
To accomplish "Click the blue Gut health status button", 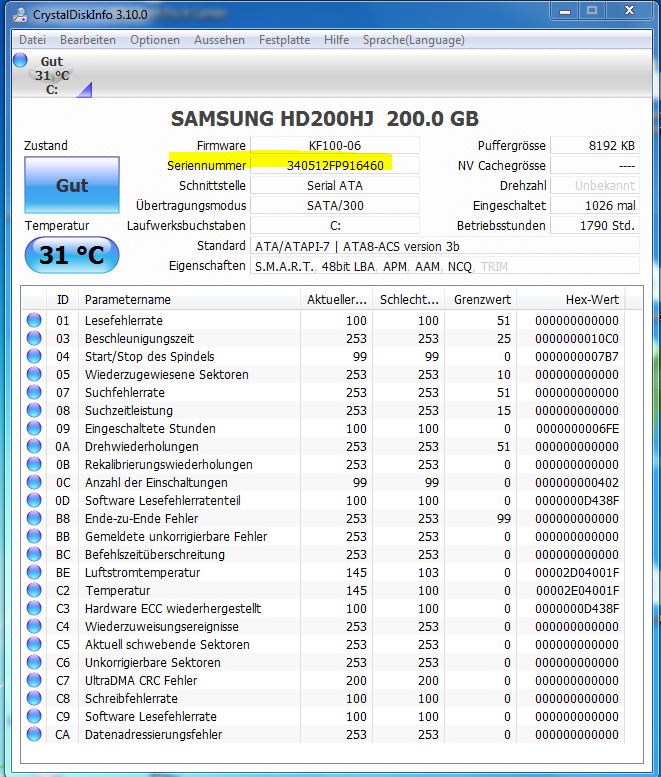I will pyautogui.click(x=72, y=185).
